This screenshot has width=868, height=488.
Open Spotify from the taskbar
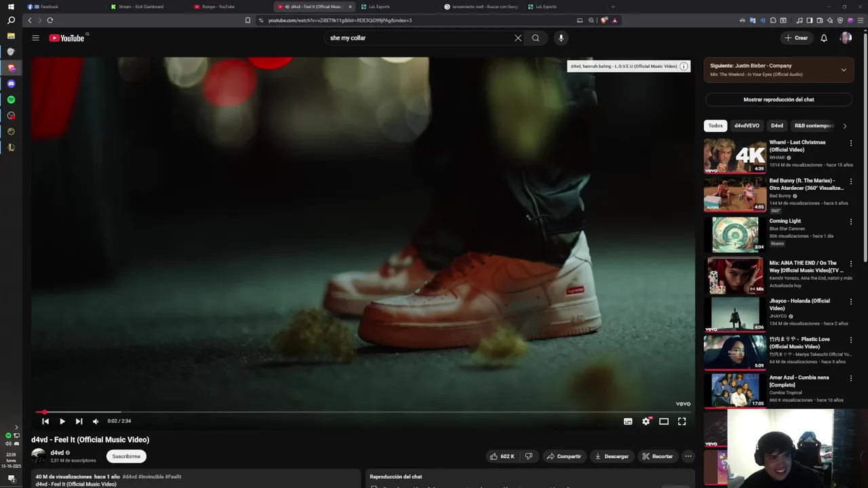coord(11,100)
